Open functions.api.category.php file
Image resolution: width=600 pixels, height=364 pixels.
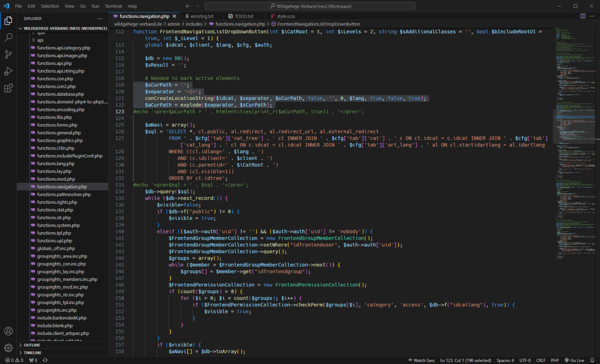click(63, 48)
